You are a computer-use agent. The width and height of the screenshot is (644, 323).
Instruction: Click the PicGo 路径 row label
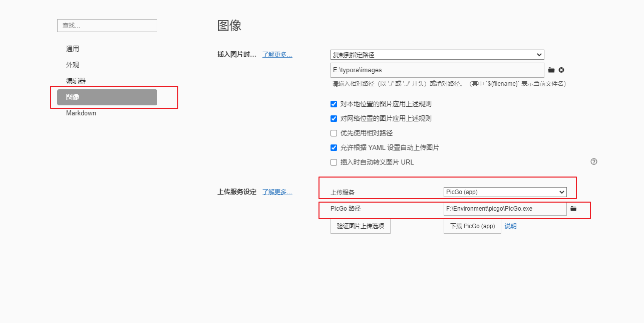(x=346, y=209)
